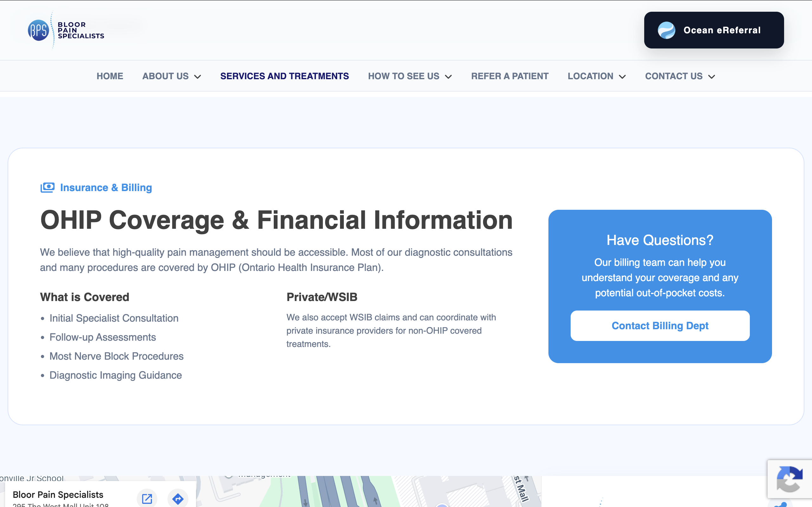812x507 pixels.
Task: Click the map directions arrow icon
Action: (178, 499)
